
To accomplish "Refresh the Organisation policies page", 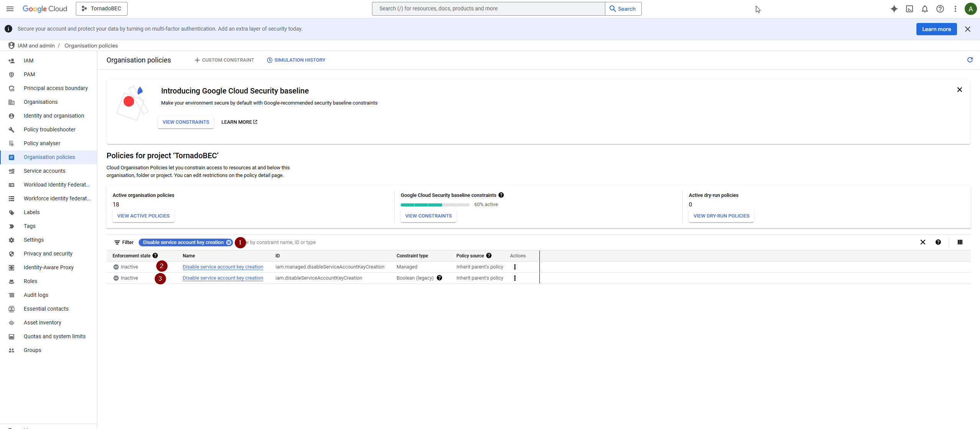I will 970,60.
